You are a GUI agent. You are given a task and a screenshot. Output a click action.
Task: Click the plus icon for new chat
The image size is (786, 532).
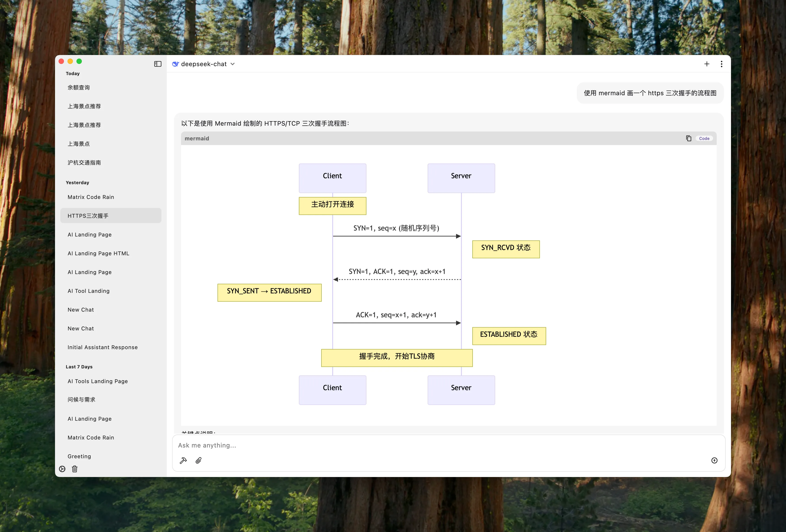click(x=706, y=64)
